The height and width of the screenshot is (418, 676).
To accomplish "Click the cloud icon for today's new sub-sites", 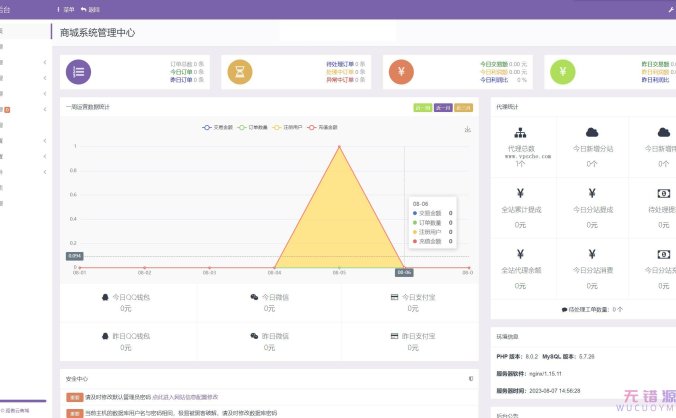I will pyautogui.click(x=592, y=132).
